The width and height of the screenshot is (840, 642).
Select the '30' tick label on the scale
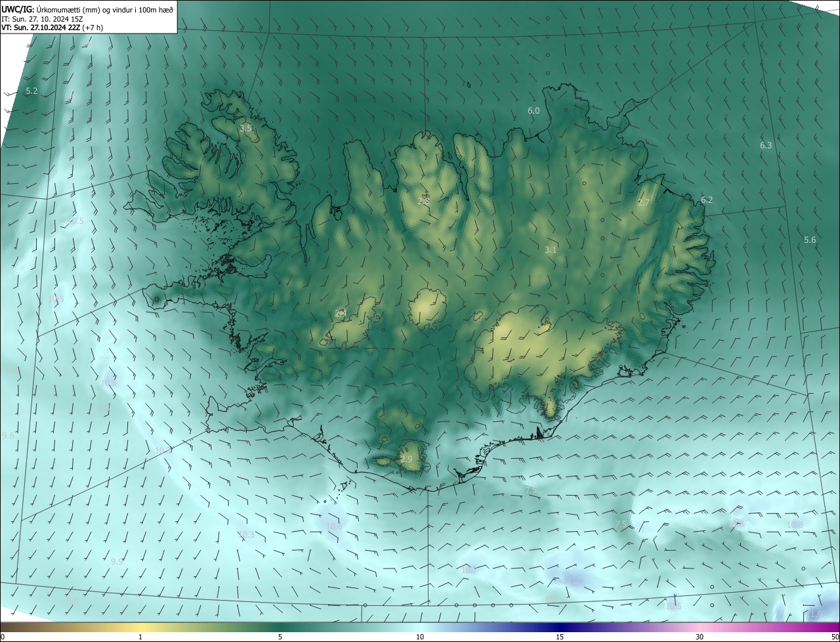tap(700, 637)
